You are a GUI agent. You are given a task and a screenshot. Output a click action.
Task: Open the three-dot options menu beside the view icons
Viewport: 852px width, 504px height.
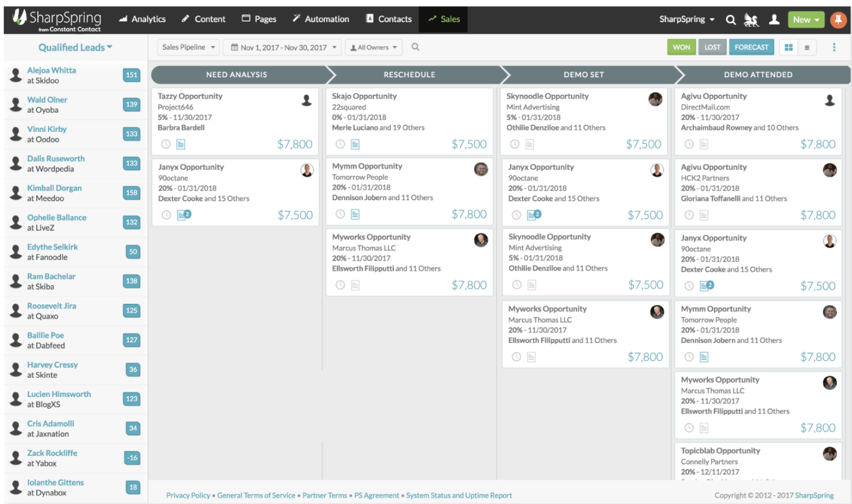tap(834, 47)
